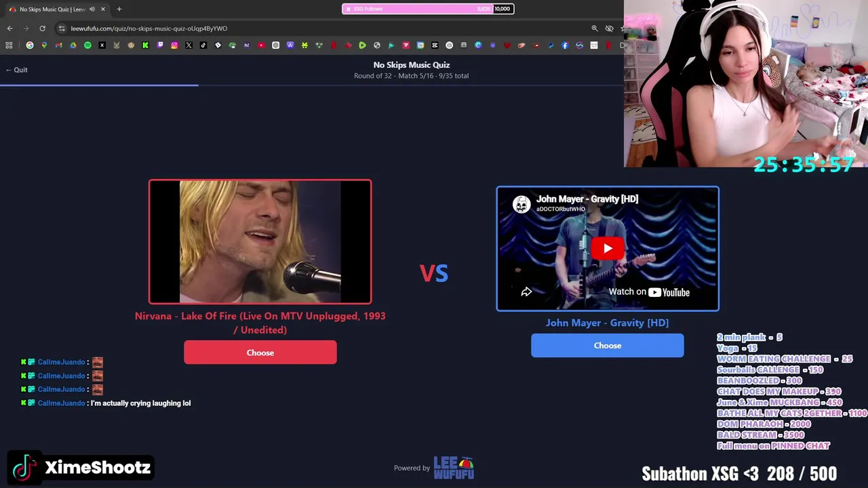Quit the music quiz
Image resolution: width=868 pixels, height=488 pixels.
click(16, 70)
